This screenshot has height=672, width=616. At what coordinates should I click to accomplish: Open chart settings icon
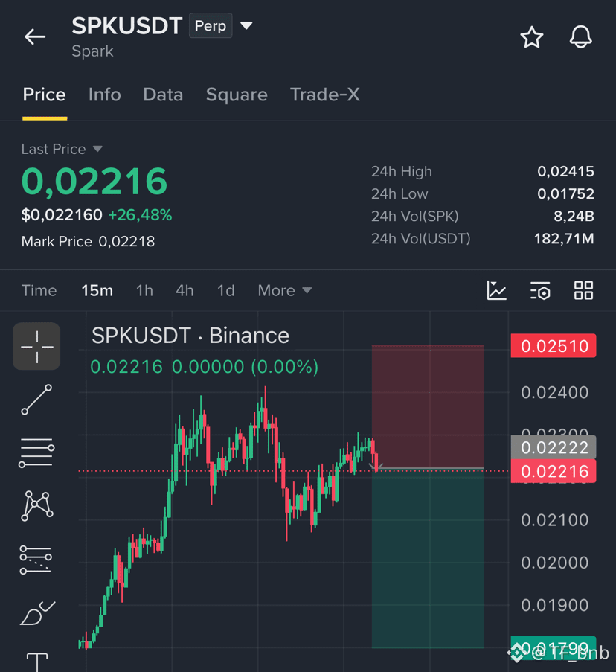tap(540, 290)
